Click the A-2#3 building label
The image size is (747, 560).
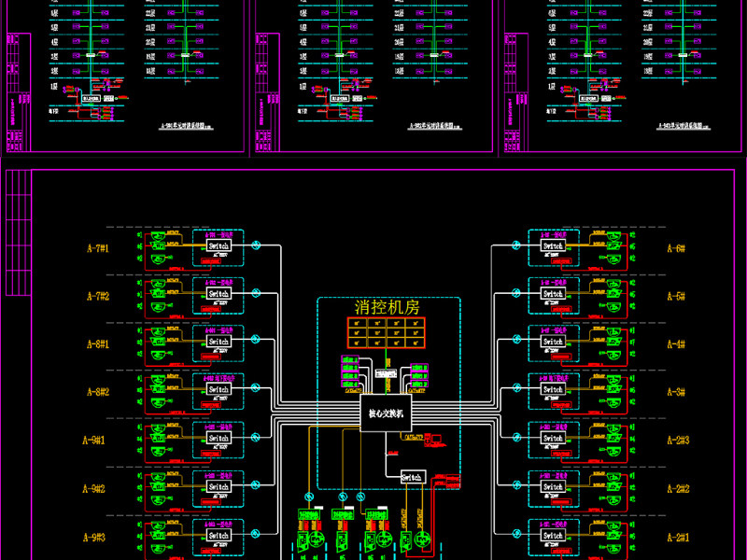click(678, 440)
